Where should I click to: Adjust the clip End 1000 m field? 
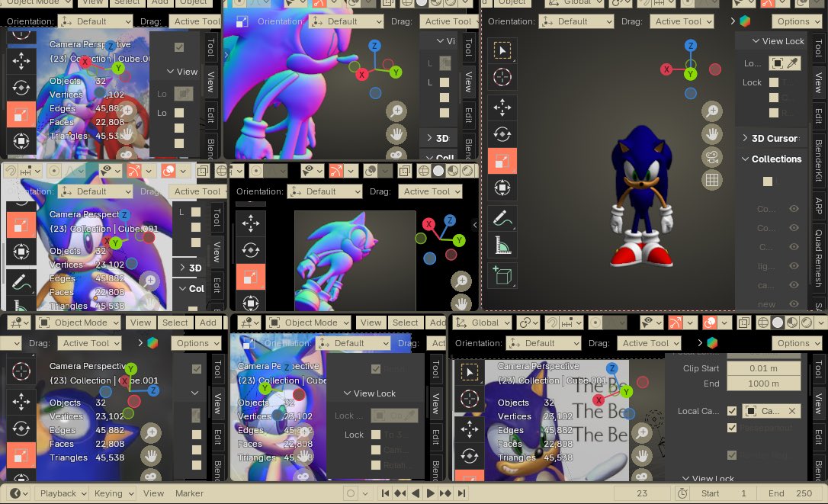(764, 384)
